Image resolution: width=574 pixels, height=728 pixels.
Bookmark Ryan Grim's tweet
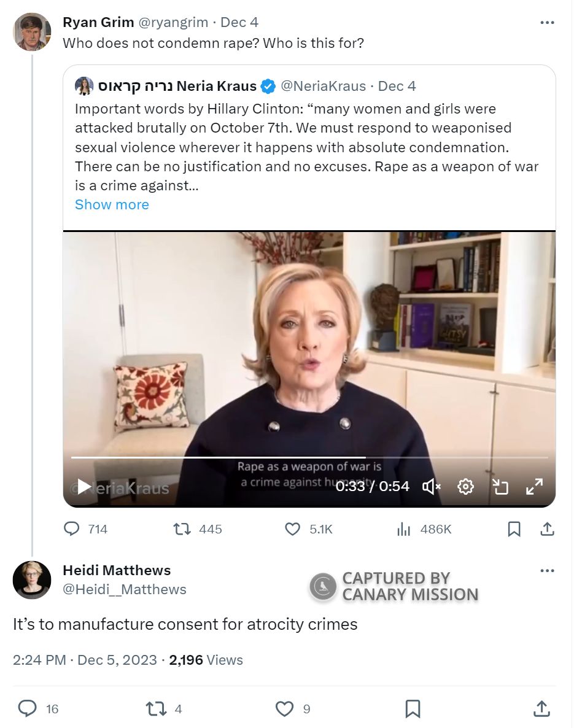514,529
